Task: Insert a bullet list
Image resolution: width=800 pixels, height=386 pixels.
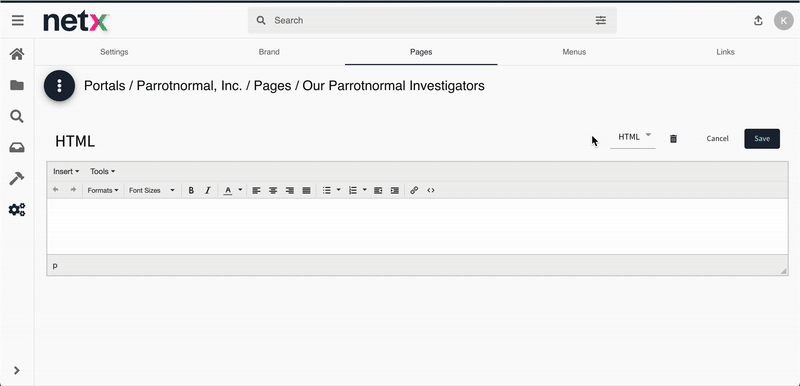Action: click(x=327, y=190)
